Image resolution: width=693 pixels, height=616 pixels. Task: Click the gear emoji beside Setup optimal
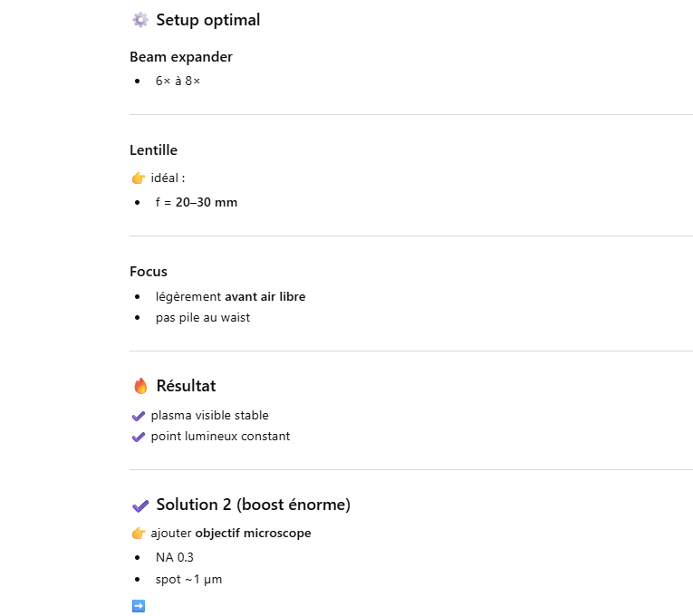[x=140, y=20]
